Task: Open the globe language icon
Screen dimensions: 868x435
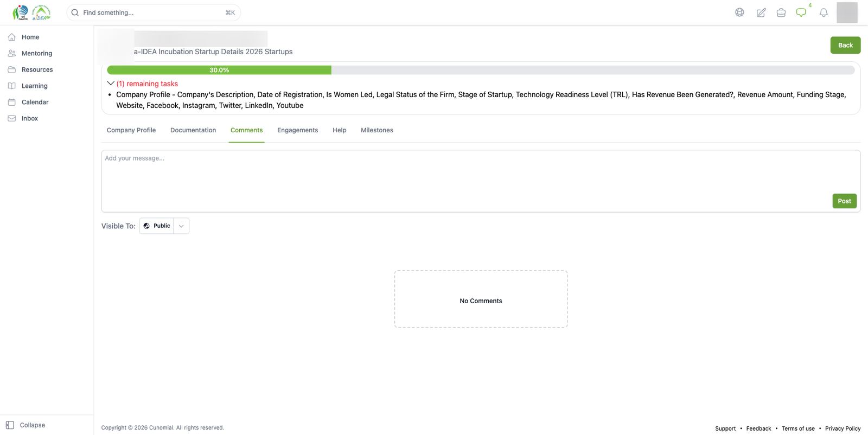Action: point(739,12)
